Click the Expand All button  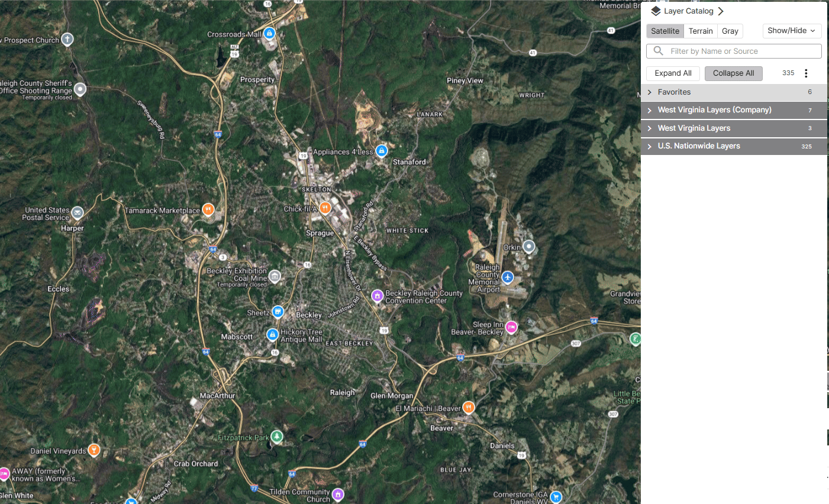coord(673,73)
